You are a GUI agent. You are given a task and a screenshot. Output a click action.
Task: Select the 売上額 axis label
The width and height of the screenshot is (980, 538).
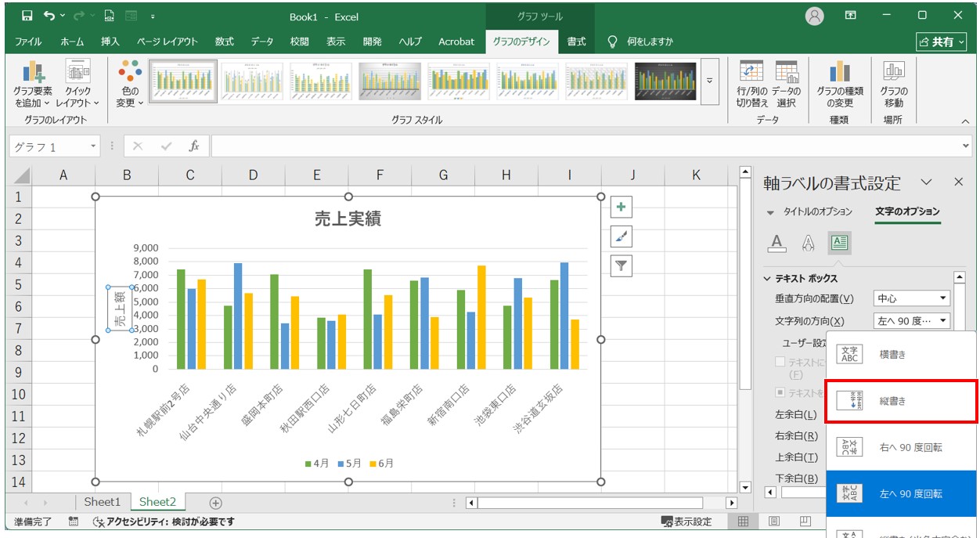click(x=119, y=309)
